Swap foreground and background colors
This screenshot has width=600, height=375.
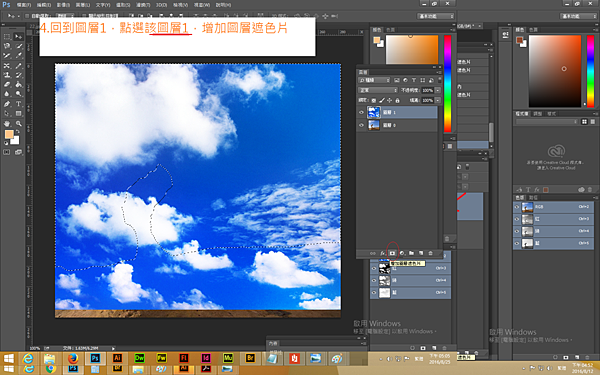point(17,132)
